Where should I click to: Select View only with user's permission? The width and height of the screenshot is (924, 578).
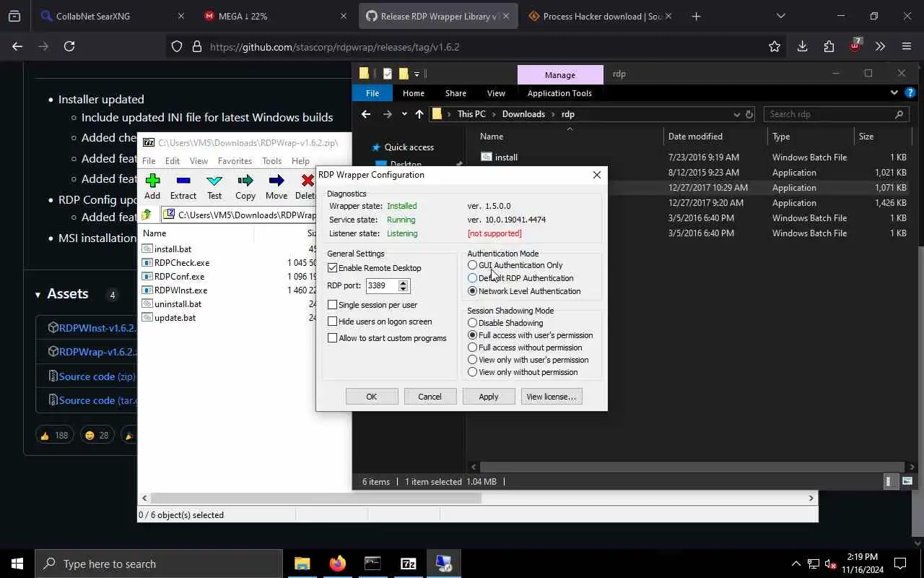[x=473, y=360]
